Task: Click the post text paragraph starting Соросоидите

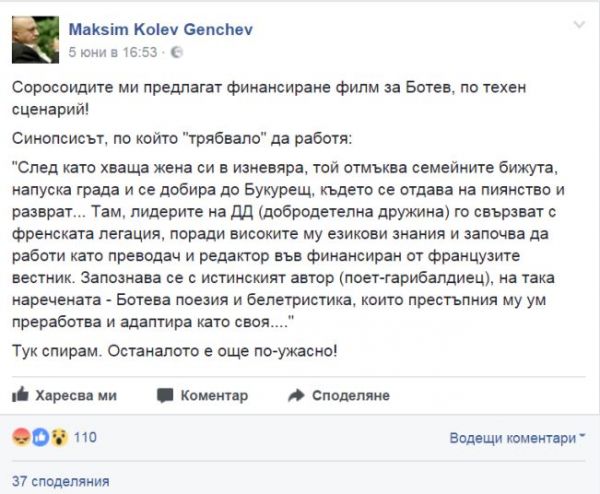Action: pyautogui.click(x=269, y=98)
